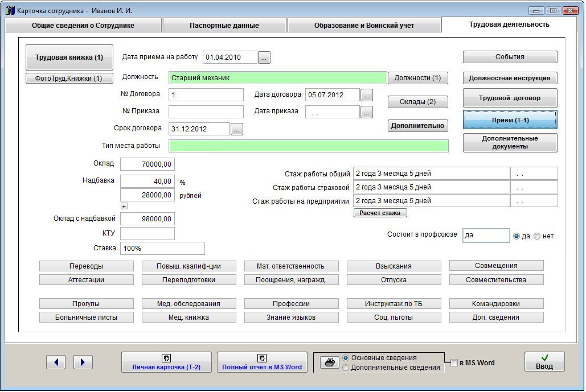Select 'нет' for trade union membership
Viewport: 586px width, 392px height.
coord(537,236)
